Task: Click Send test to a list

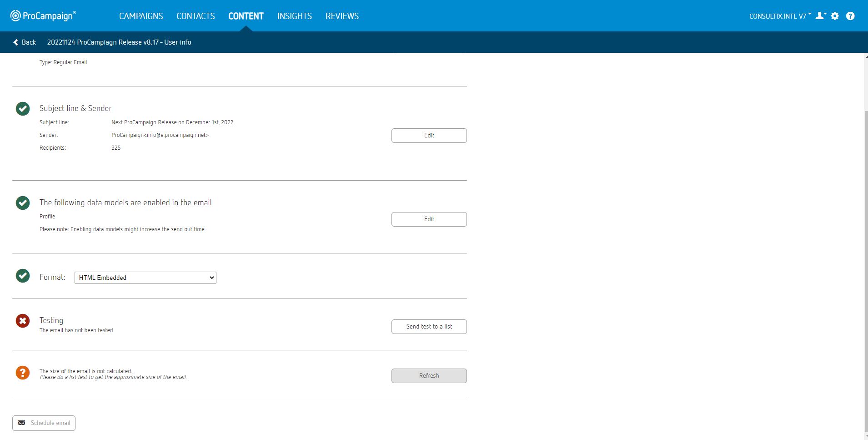Action: point(429,327)
